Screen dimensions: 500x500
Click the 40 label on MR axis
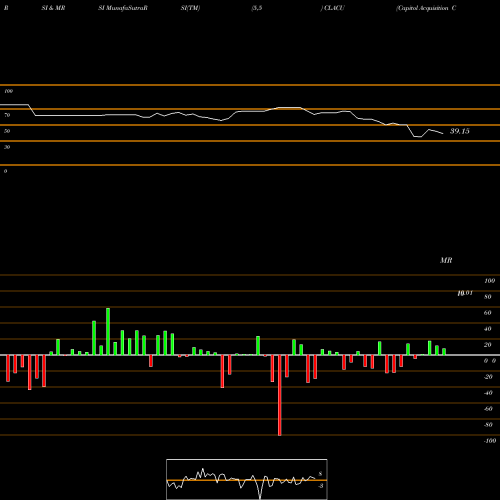click(488, 329)
